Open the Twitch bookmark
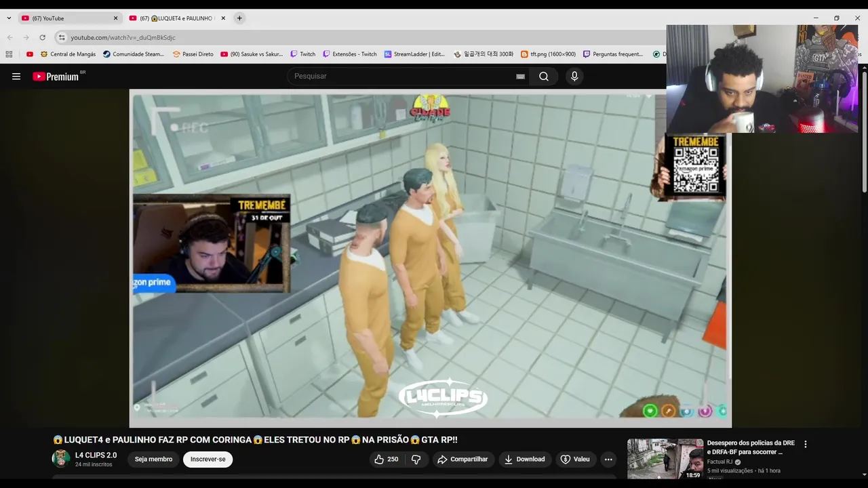 point(302,54)
